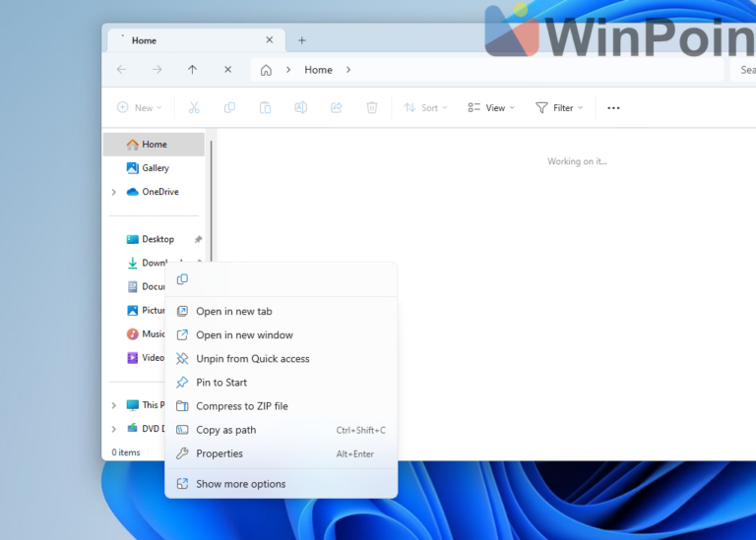Click the Paste clipboard icon
Screen dimensions: 756x540
click(x=265, y=108)
